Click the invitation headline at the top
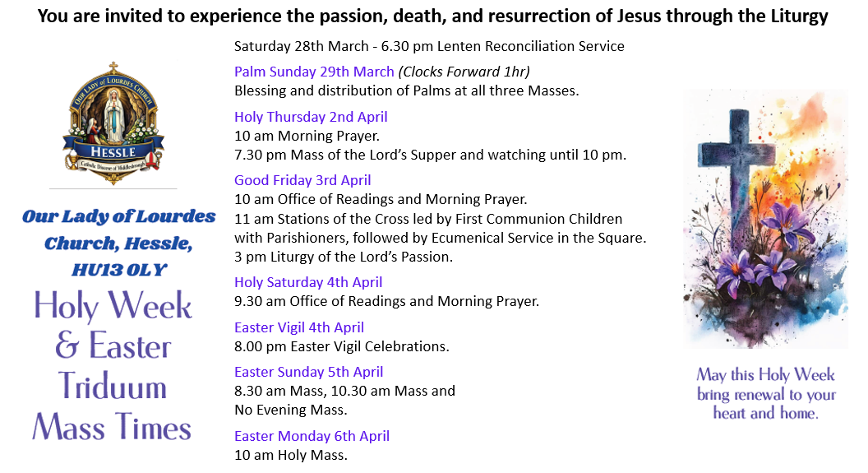This screenshot has height=473, width=868. click(x=432, y=16)
